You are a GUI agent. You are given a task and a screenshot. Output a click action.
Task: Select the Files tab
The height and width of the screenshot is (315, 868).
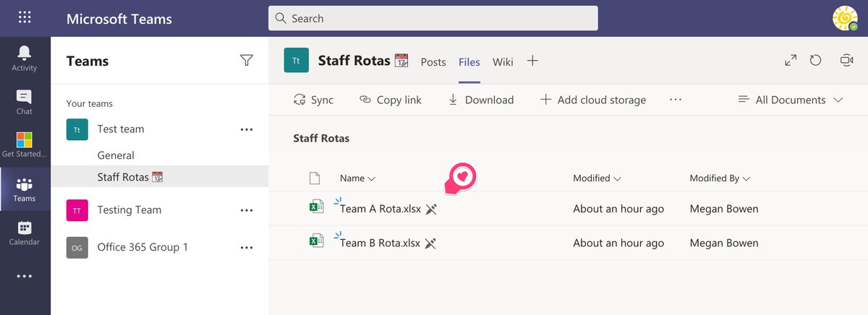[x=469, y=62]
